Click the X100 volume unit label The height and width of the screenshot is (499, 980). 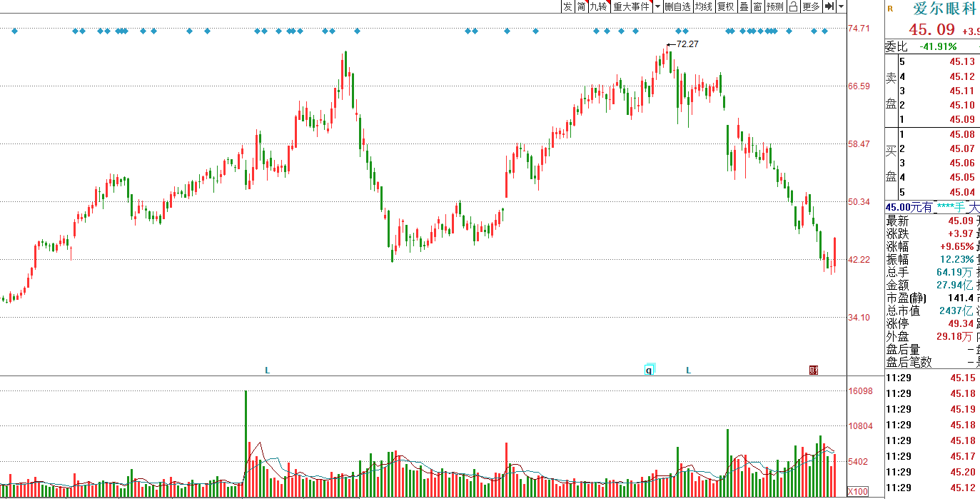point(858,491)
